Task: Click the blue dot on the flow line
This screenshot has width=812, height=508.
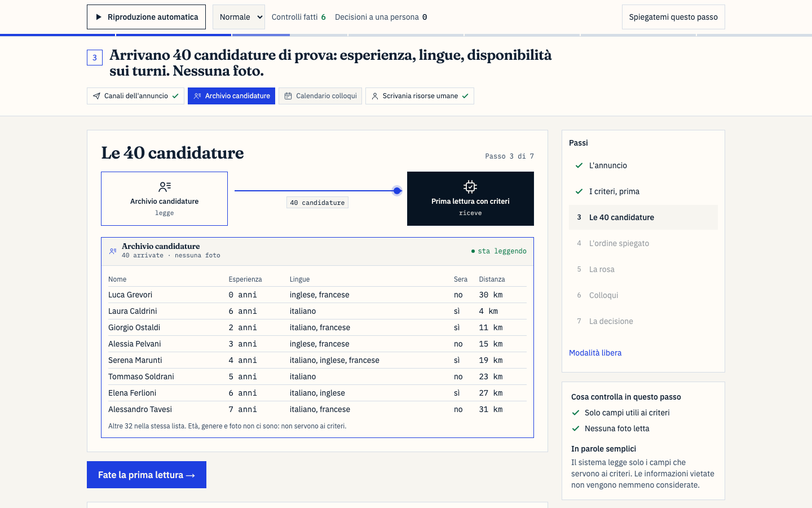Action: click(x=397, y=191)
